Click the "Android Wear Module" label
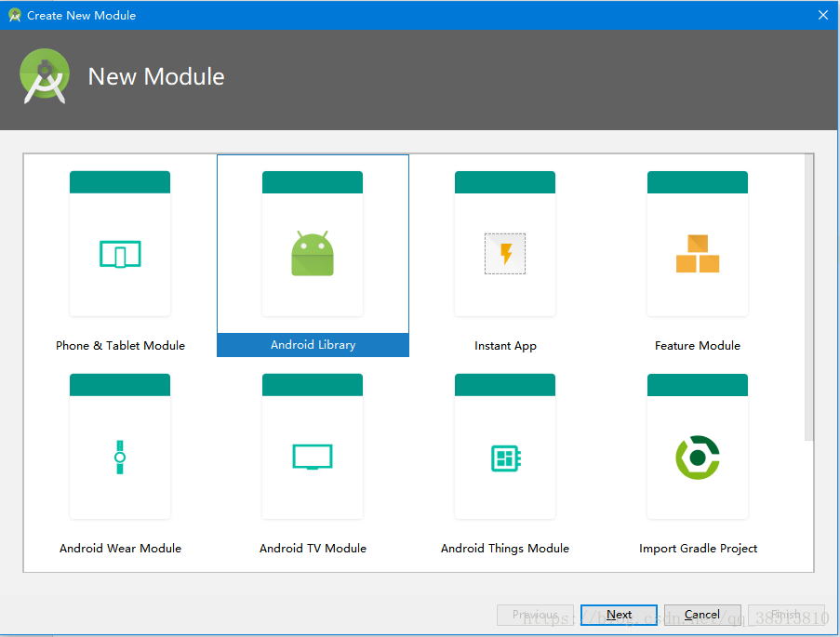 [x=120, y=548]
